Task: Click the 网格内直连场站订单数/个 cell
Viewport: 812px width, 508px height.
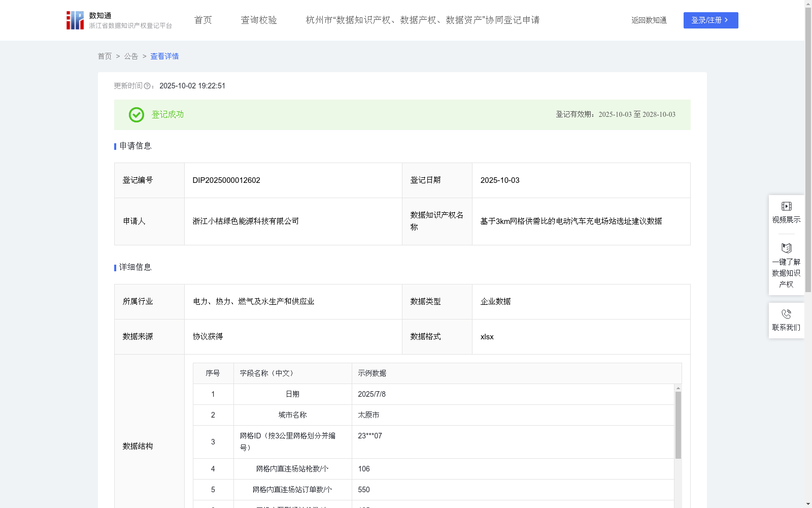Action: pyautogui.click(x=292, y=490)
